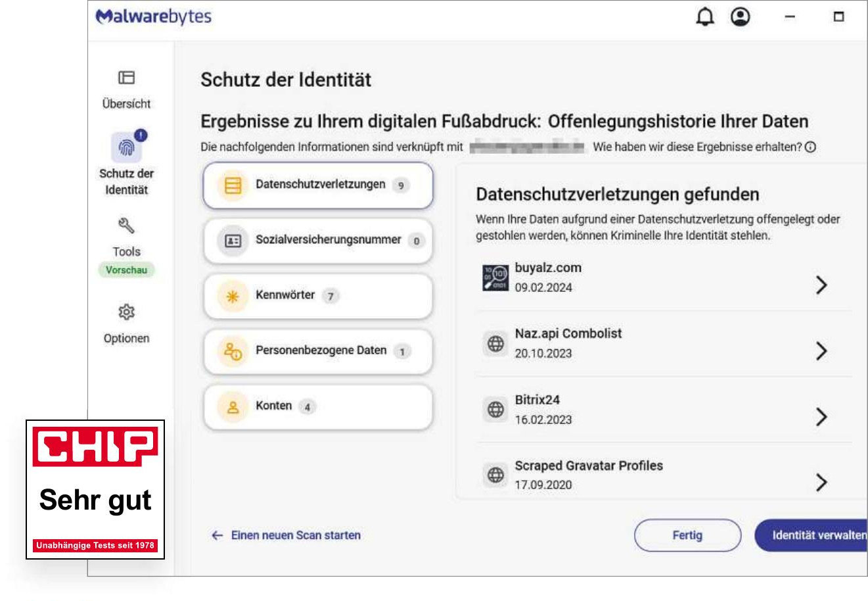Viewport: 868px width, 601px height.
Task: Click the date 20.10.2023
Action: coord(543,353)
